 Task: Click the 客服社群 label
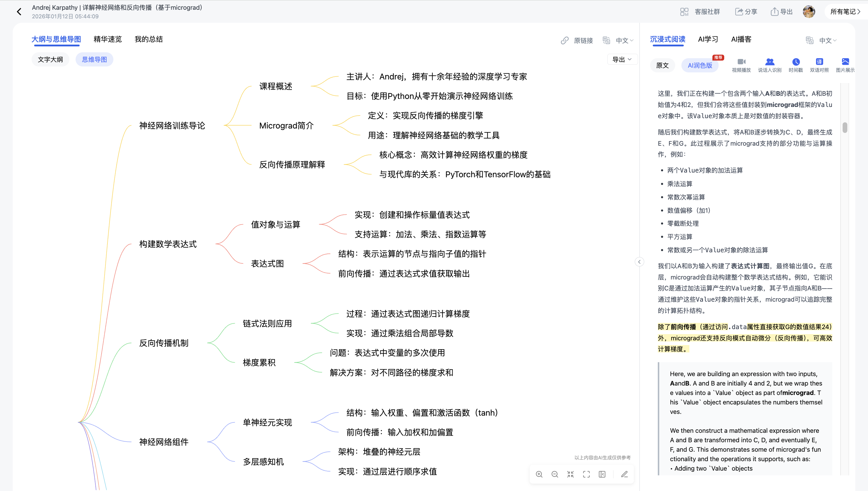(x=707, y=12)
